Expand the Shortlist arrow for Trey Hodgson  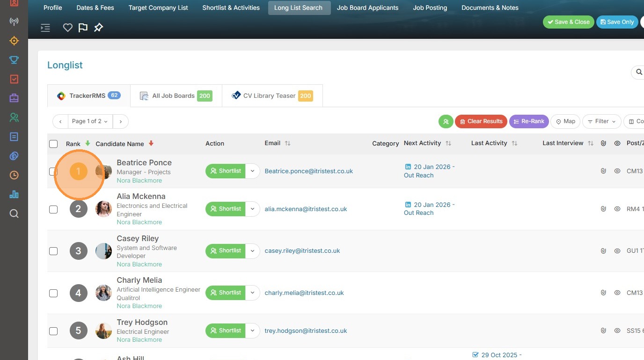coord(253,331)
